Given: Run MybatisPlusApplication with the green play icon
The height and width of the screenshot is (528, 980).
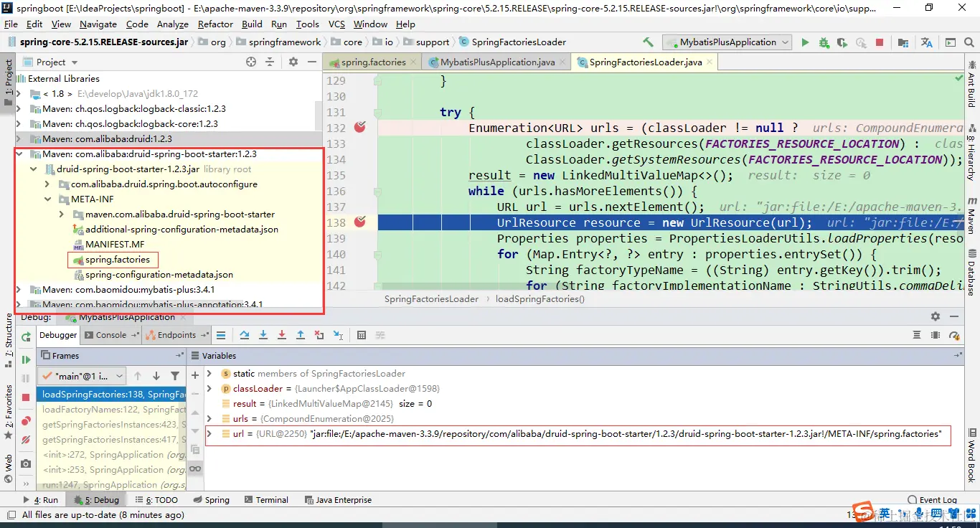Looking at the screenshot, I should (805, 42).
